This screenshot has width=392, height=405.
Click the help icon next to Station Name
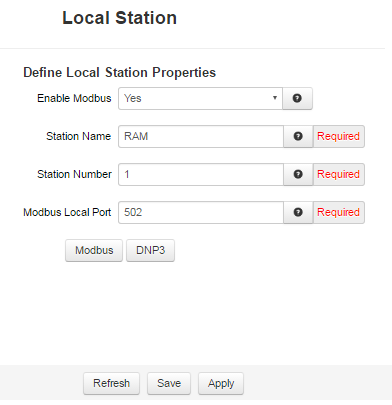tap(298, 136)
